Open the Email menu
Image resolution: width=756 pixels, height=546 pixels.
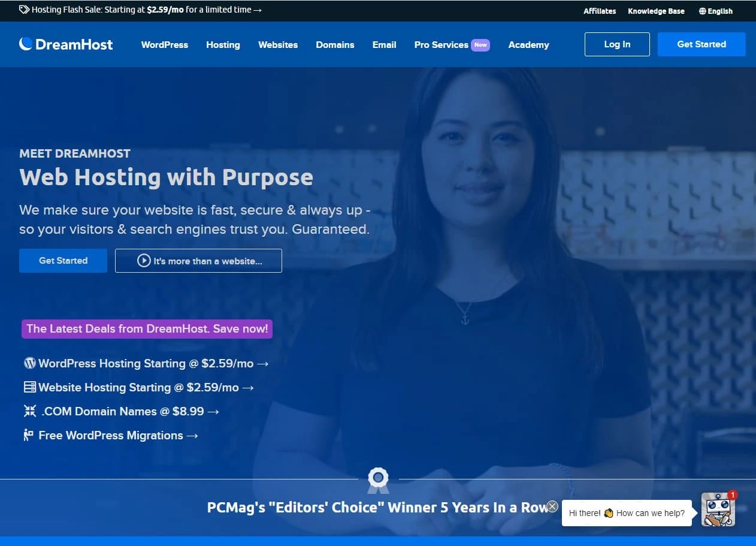[x=384, y=45]
